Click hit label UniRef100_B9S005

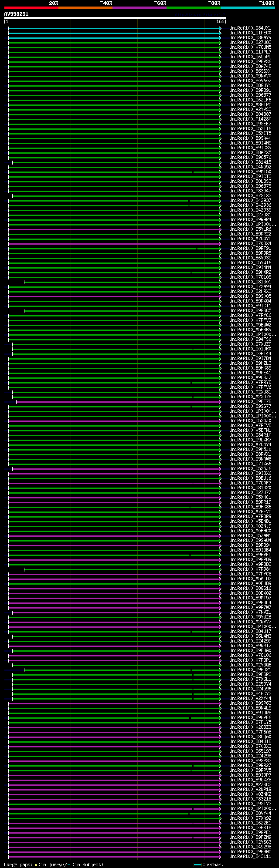(x=250, y=296)
